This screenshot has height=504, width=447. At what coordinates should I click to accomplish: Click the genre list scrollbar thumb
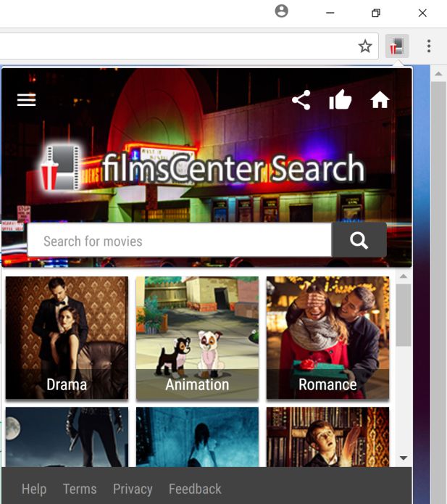click(x=404, y=315)
